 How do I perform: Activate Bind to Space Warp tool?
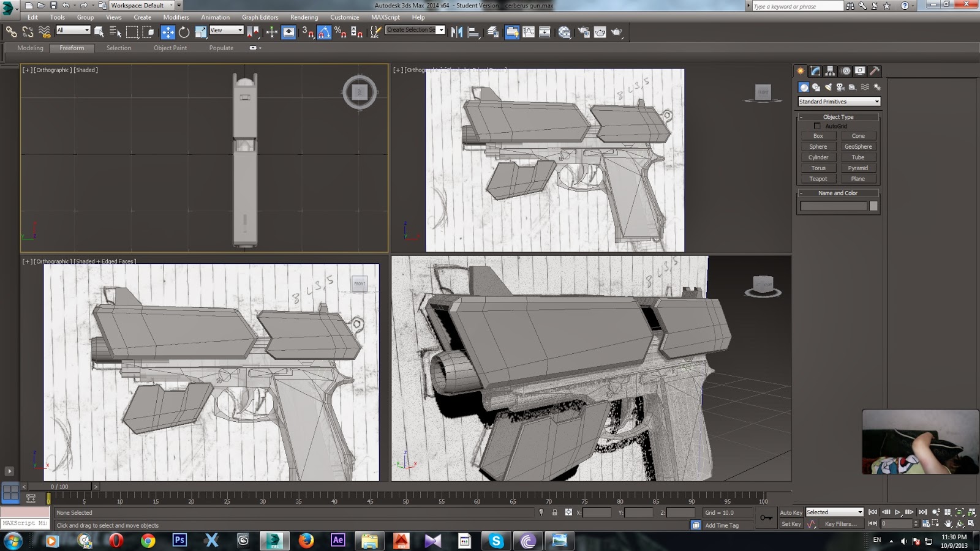point(44,32)
